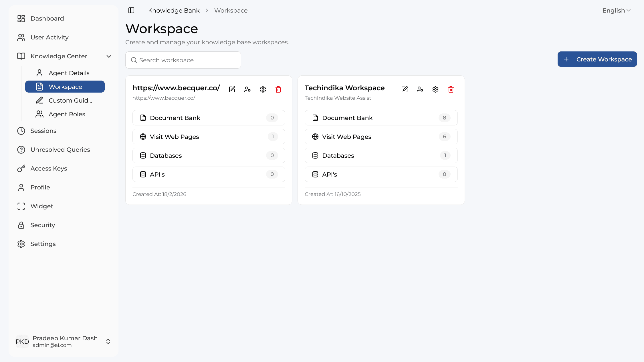Delete the becquer.co workspace

(278, 89)
